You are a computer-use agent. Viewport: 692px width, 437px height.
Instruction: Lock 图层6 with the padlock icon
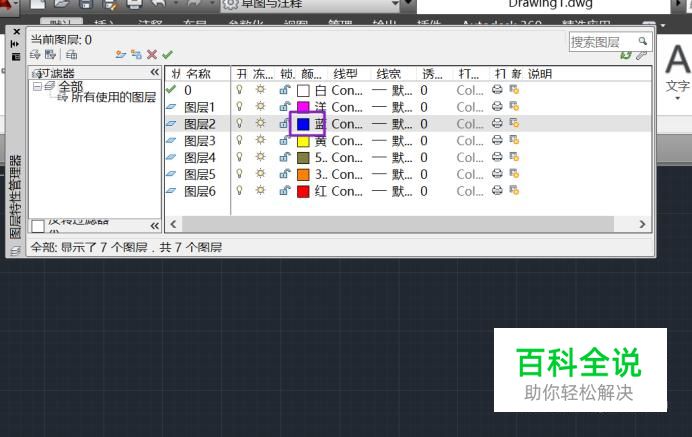click(x=285, y=191)
